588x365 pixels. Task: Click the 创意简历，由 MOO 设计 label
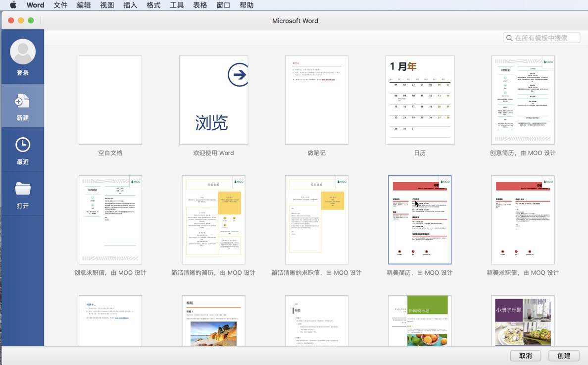pos(523,153)
